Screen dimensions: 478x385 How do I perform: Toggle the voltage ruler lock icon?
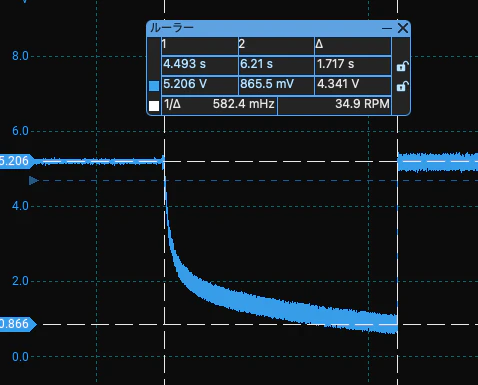402,86
